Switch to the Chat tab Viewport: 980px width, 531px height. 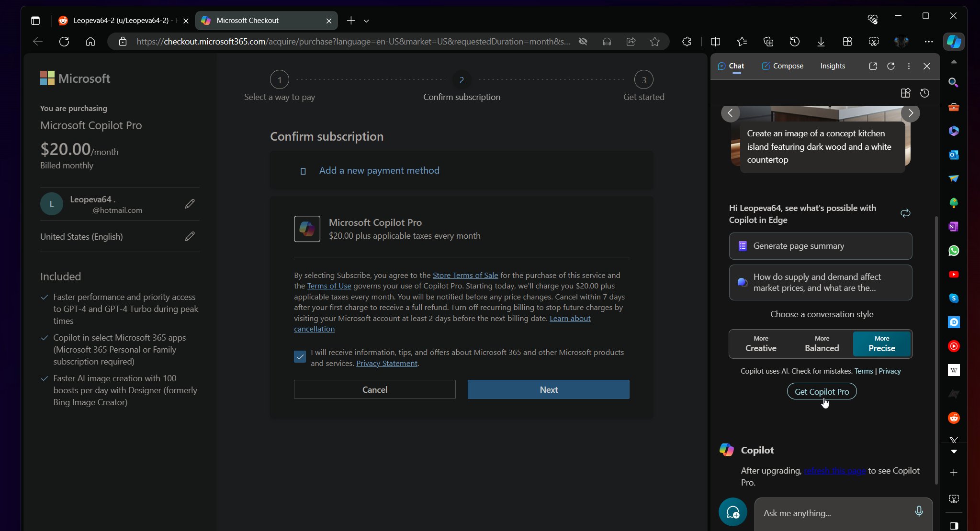(x=731, y=66)
